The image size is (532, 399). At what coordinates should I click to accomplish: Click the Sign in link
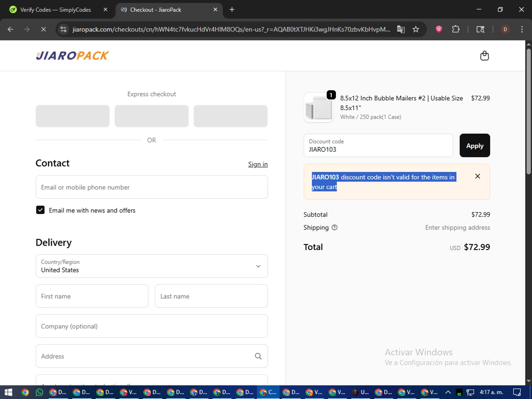coord(258,164)
